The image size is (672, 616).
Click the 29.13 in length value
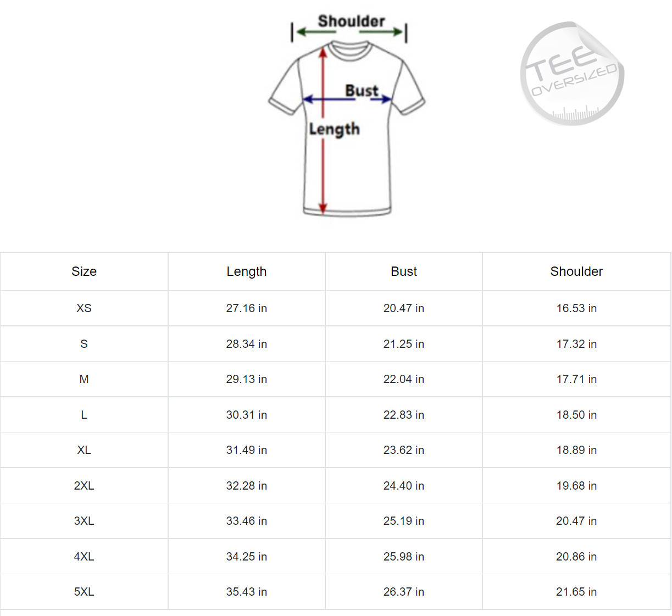tap(247, 379)
